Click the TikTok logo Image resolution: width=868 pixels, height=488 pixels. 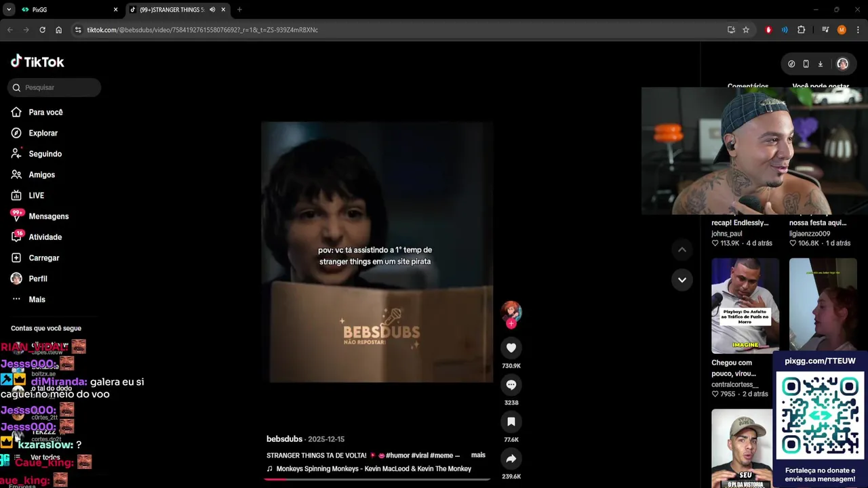pos(37,62)
